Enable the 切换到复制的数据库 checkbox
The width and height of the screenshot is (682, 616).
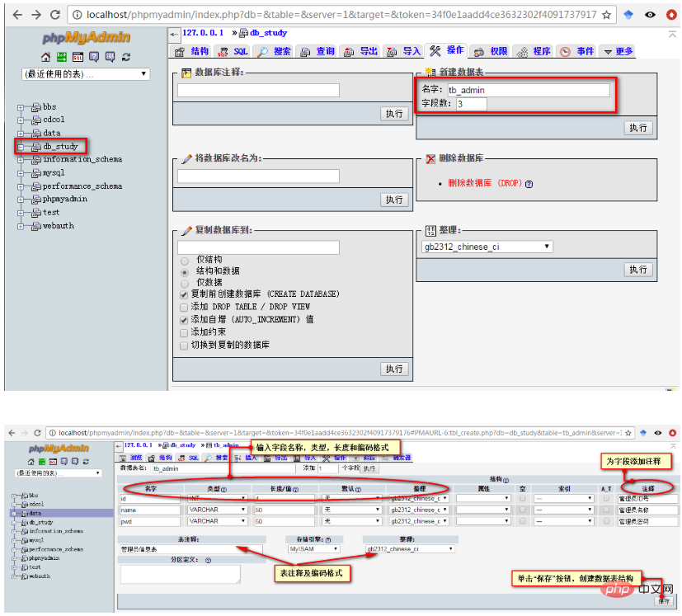pos(184,346)
